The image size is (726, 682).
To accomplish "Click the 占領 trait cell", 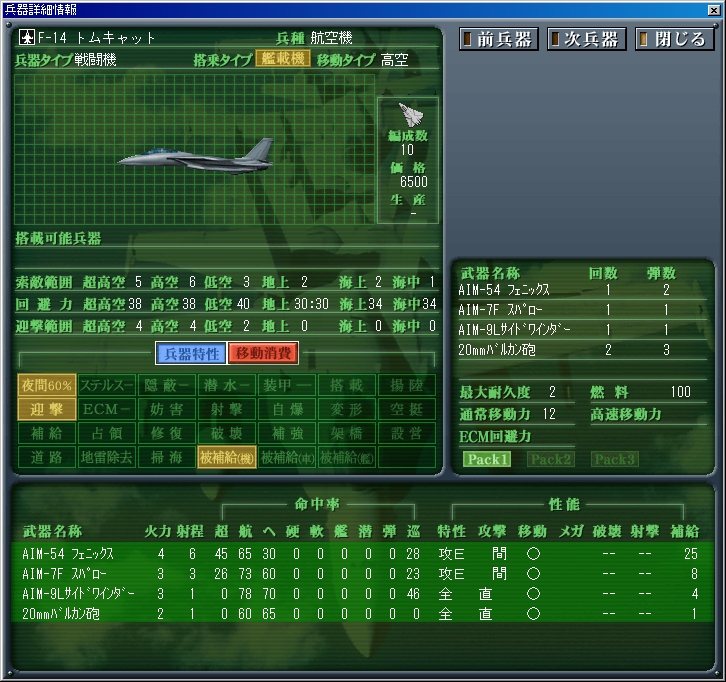I will [107, 433].
